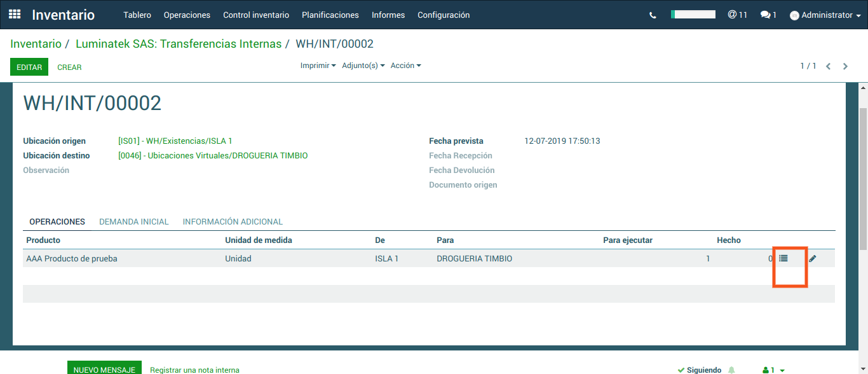Follow the Ubicación origen WH/Existencias/ISLA 1 link
The width and height of the screenshot is (868, 374).
[175, 141]
